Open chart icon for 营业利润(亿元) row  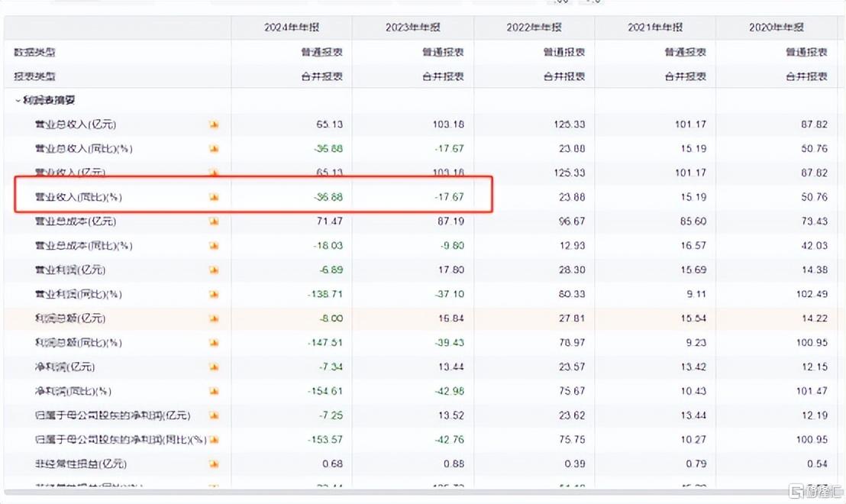click(215, 270)
